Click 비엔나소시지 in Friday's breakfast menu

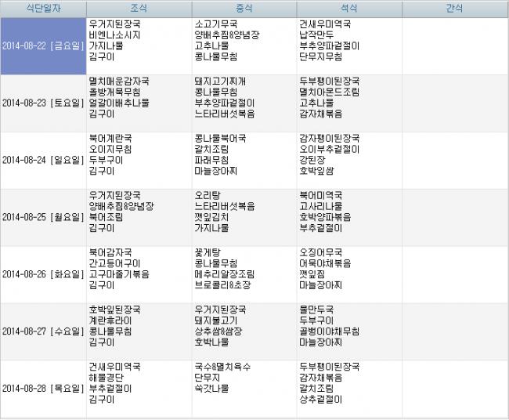pyautogui.click(x=116, y=35)
